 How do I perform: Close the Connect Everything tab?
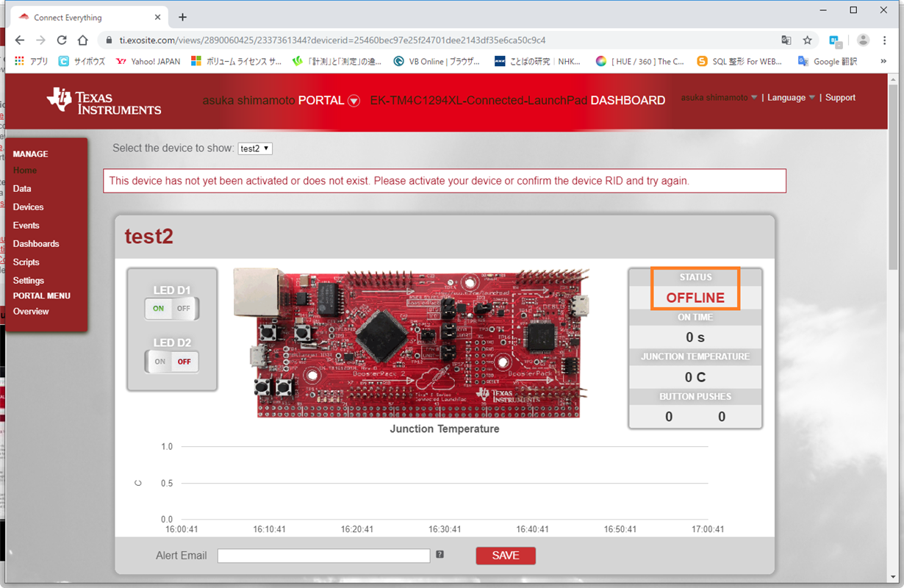(x=158, y=17)
